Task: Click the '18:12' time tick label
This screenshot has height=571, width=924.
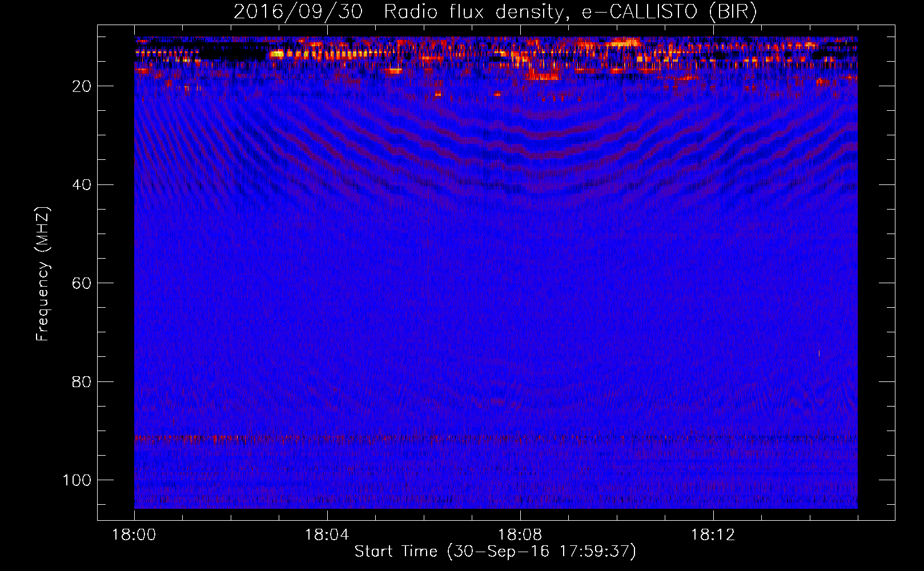Action: point(713,535)
